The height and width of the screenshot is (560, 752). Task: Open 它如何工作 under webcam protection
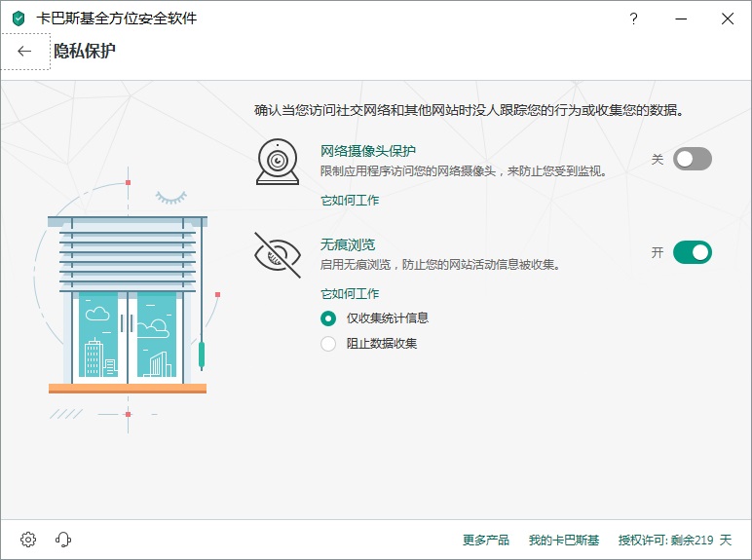[x=350, y=201]
